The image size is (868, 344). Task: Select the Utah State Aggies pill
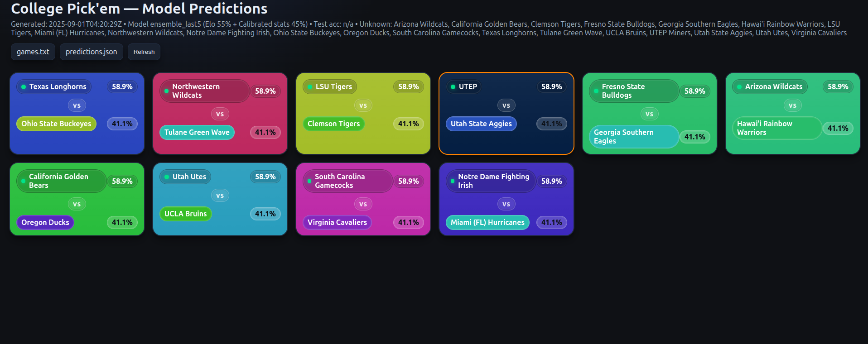pos(481,124)
